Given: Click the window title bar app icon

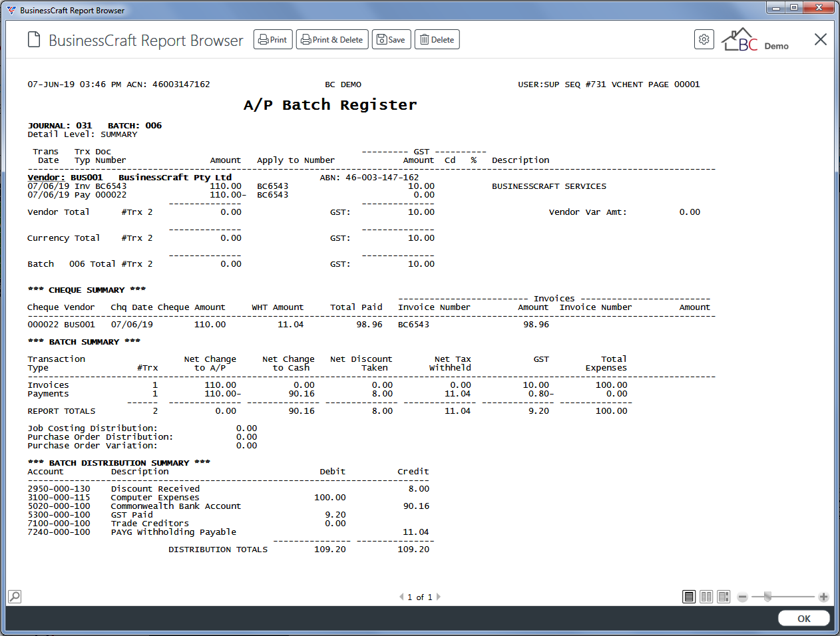Looking at the screenshot, I should [x=11, y=10].
